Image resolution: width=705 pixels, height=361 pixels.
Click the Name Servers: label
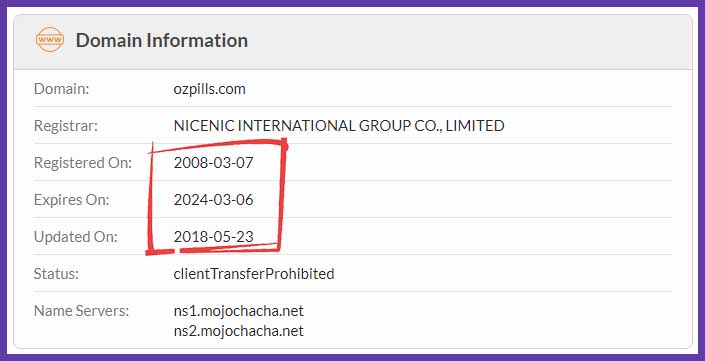tap(81, 311)
